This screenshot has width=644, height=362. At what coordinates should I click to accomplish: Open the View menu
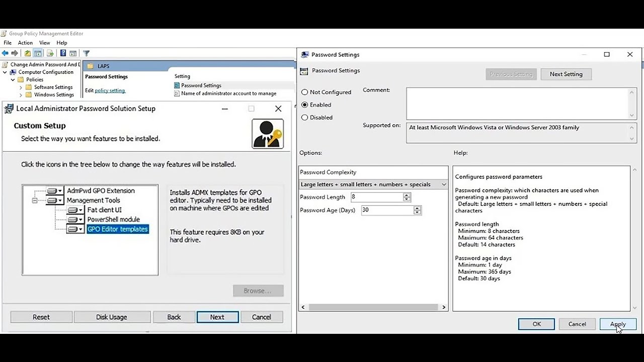pyautogui.click(x=45, y=43)
